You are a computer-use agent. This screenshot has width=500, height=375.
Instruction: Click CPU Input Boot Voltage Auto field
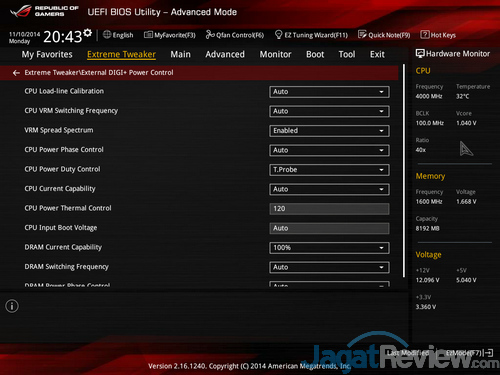[x=329, y=228]
